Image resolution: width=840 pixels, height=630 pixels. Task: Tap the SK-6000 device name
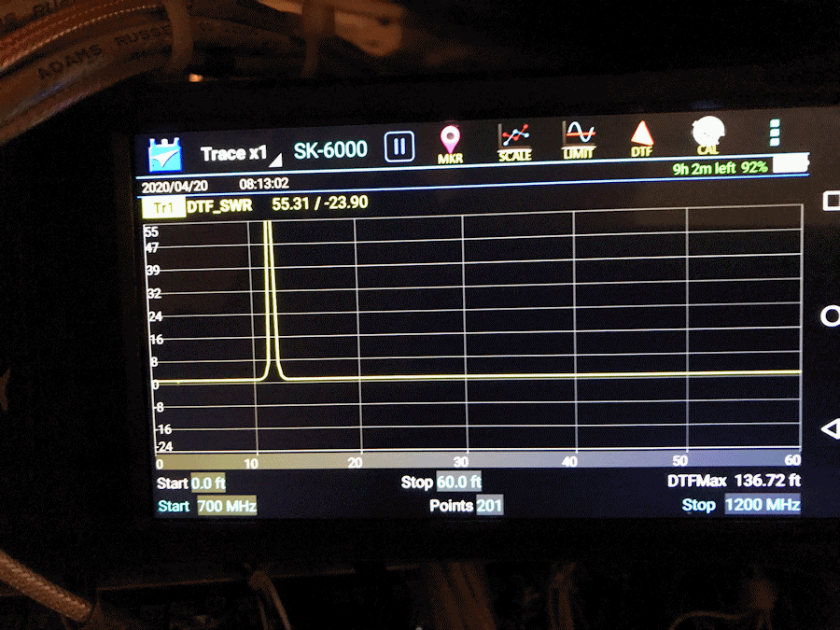click(330, 150)
